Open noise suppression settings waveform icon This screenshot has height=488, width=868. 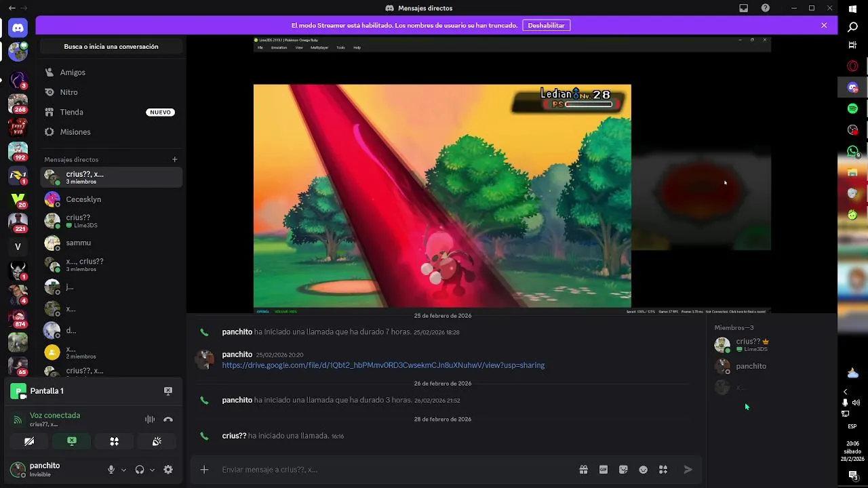(150, 420)
